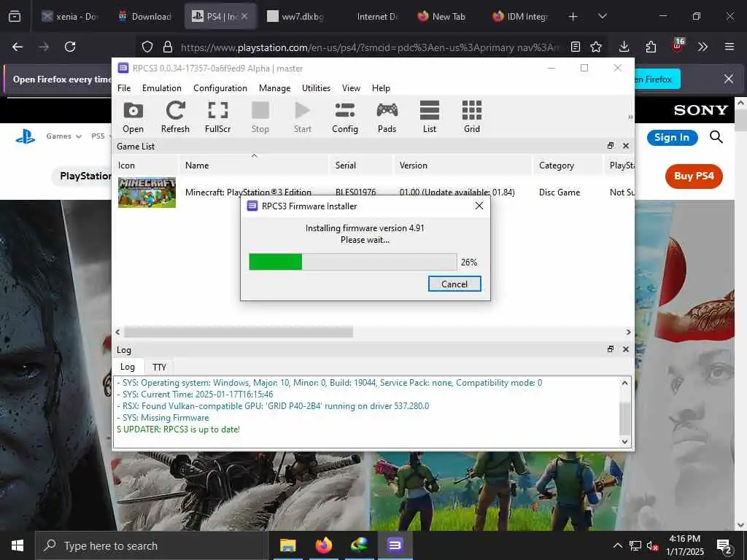Bookmark this page with star icon
747x560 pixels.
point(596,47)
